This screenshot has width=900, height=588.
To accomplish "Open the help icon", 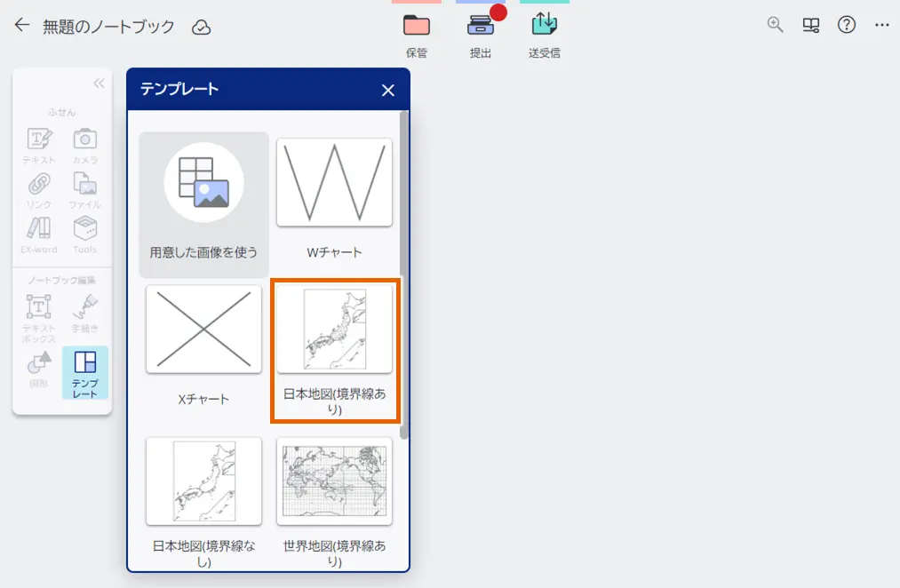I will pyautogui.click(x=845, y=25).
